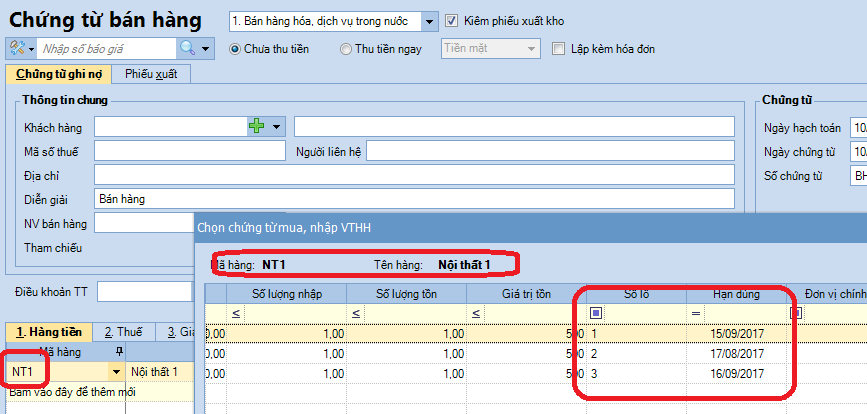This screenshot has width=867, height=414.
Task: Click the Khách hàng code field
Action: (170, 127)
